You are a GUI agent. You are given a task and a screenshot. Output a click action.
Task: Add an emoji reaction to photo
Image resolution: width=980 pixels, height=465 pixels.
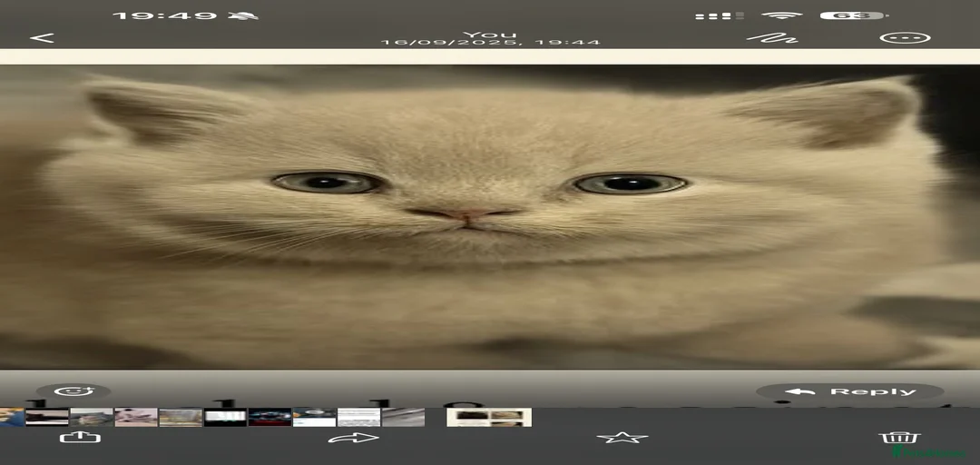point(74,391)
